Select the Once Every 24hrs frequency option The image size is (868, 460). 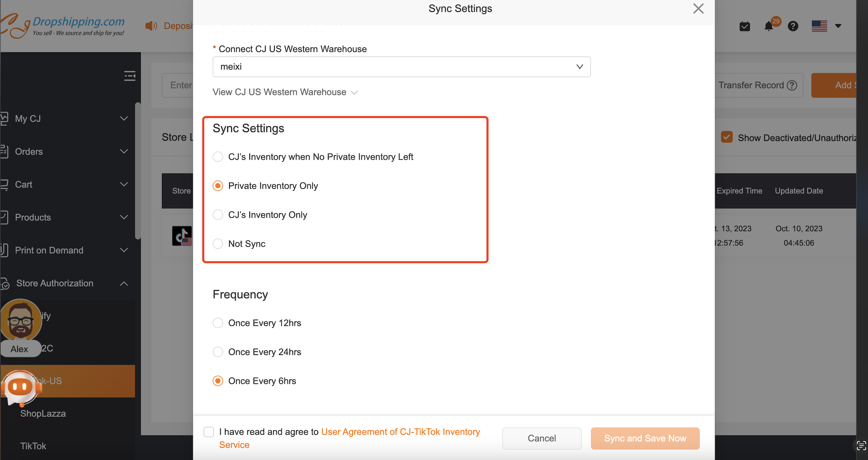click(218, 352)
